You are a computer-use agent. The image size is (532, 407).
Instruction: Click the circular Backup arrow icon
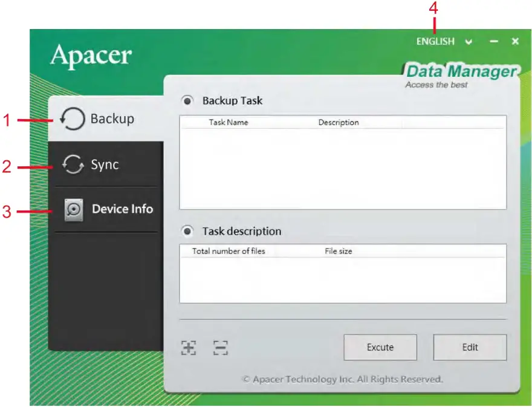73,119
